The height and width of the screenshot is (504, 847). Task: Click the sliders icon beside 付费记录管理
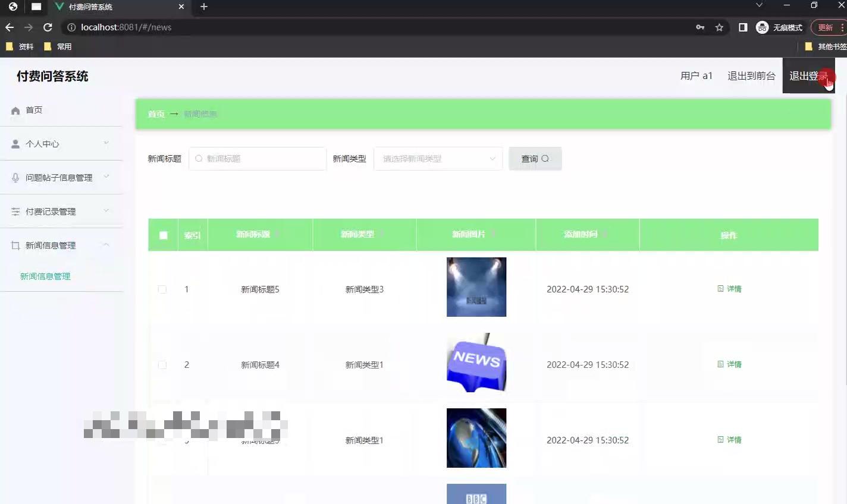15,212
